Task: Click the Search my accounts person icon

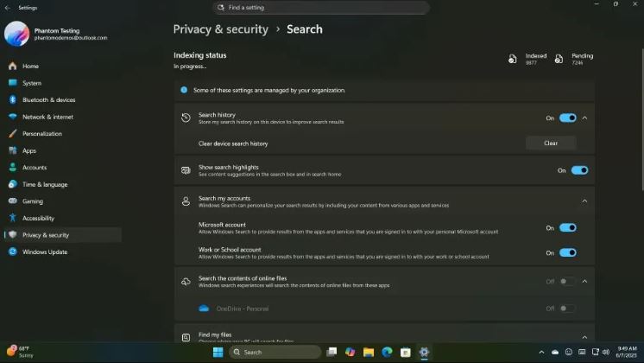Action: (x=186, y=201)
